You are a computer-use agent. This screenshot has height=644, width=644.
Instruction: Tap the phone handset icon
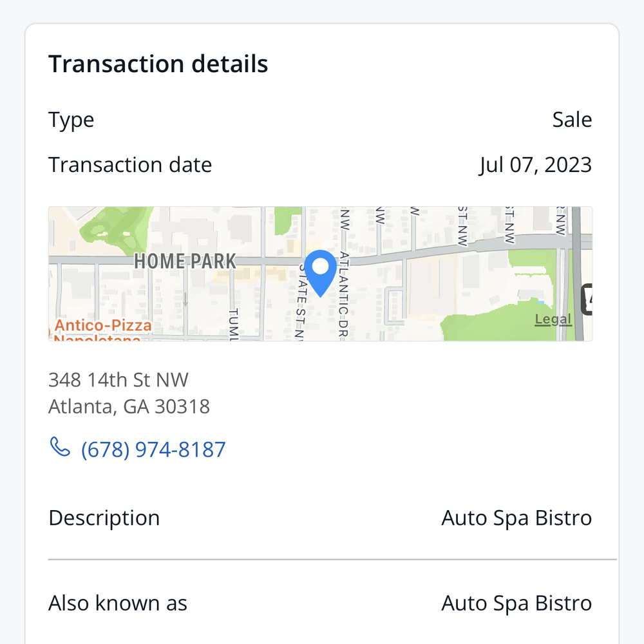60,448
